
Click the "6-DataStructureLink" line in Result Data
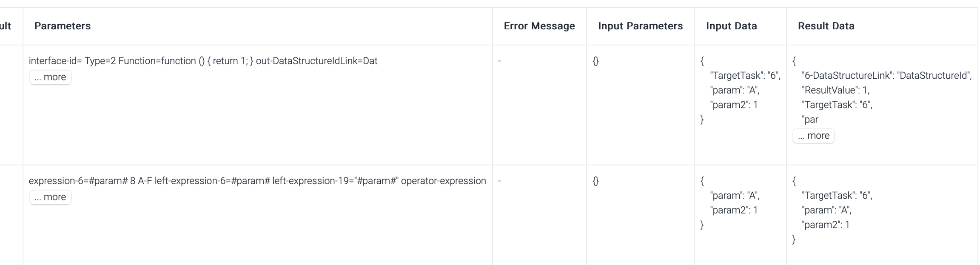click(x=886, y=76)
